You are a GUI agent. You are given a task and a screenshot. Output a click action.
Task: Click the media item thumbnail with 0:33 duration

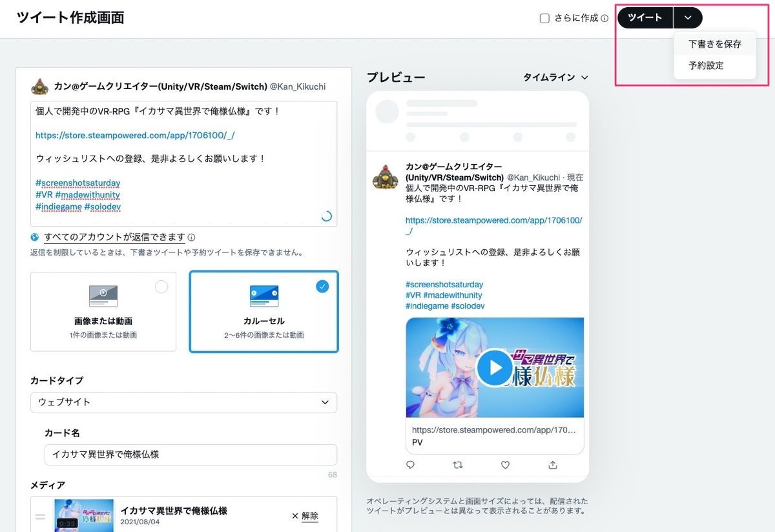[x=84, y=515]
